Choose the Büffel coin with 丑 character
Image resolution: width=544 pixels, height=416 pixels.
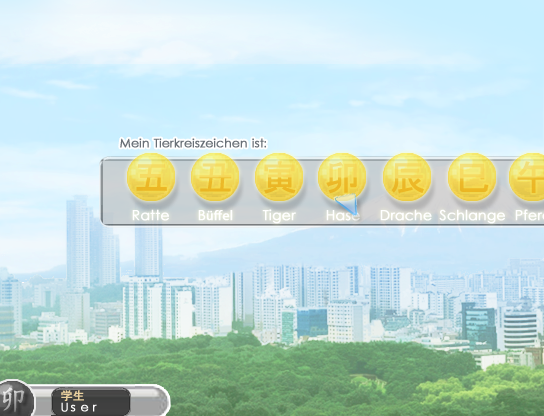pyautogui.click(x=215, y=177)
